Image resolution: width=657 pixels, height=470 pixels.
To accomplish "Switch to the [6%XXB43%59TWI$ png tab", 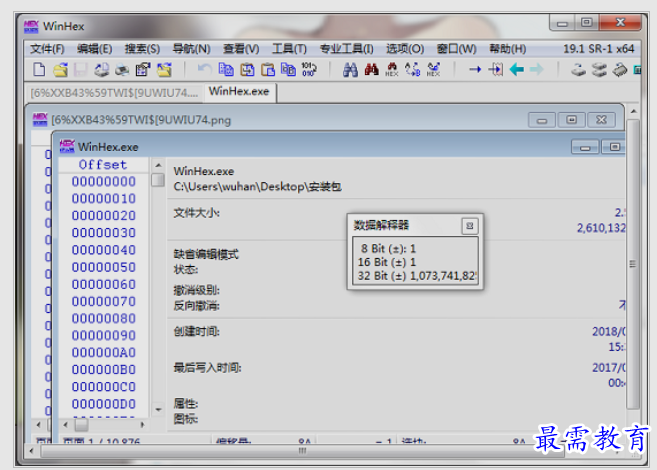I will 114,93.
